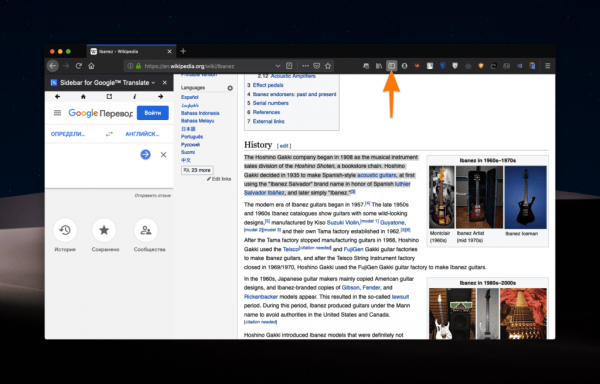Focus the translation text input area
Image resolution: width=600 pixels, height=384 pixels.
tap(92, 166)
